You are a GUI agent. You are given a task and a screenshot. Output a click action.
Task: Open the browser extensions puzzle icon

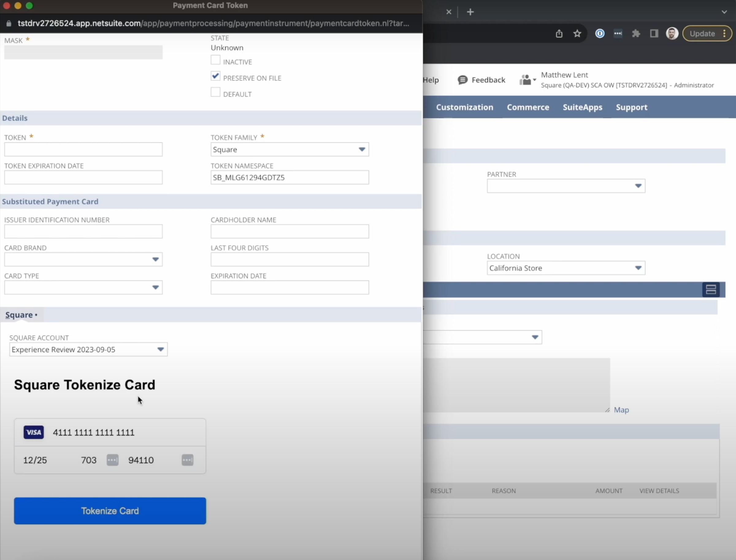click(636, 33)
